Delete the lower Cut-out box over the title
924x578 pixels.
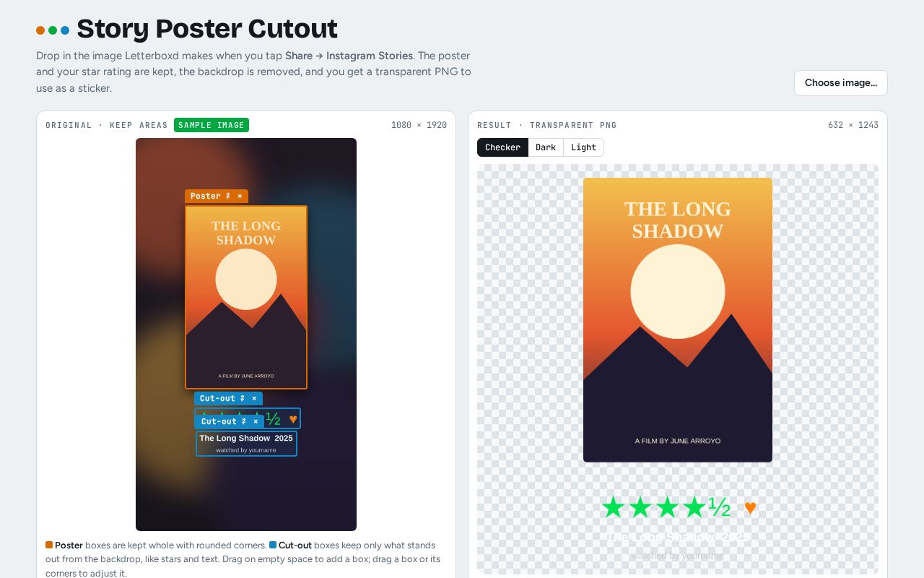256,421
